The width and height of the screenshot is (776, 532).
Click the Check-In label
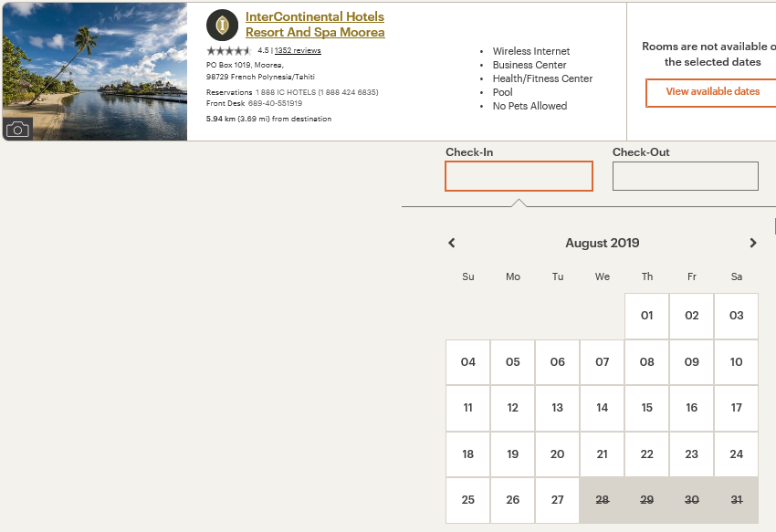pos(469,152)
